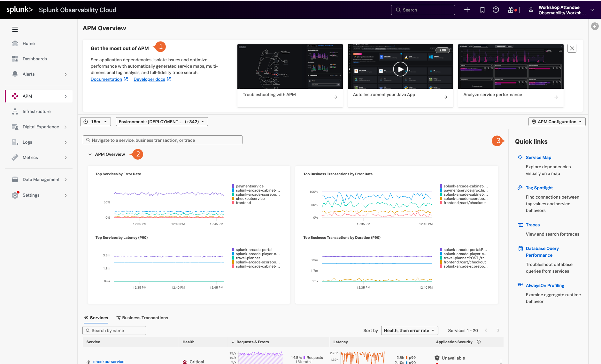This screenshot has height=364, width=601.
Task: Open the AI assistant sparkle icon
Action: (595, 26)
